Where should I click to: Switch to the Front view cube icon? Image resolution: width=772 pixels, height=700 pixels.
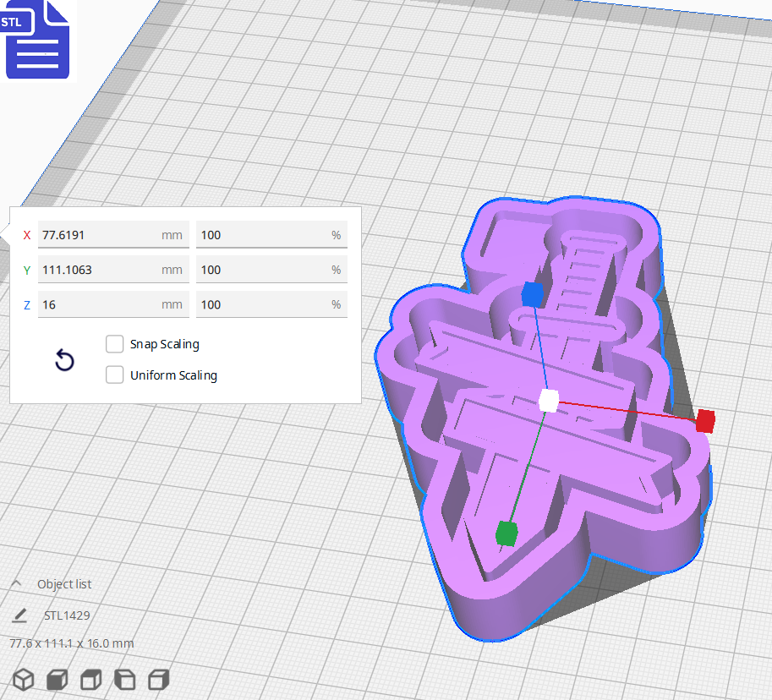56,679
